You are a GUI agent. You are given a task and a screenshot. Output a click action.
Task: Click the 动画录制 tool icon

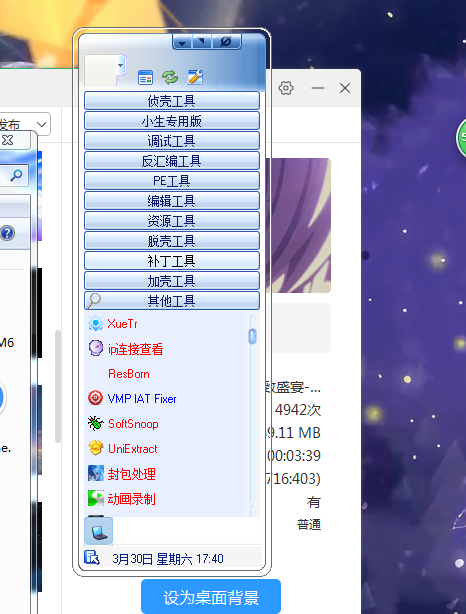[96, 498]
